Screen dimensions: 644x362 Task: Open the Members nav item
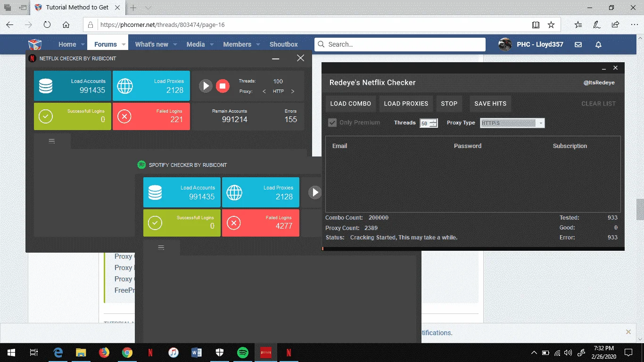(237, 44)
